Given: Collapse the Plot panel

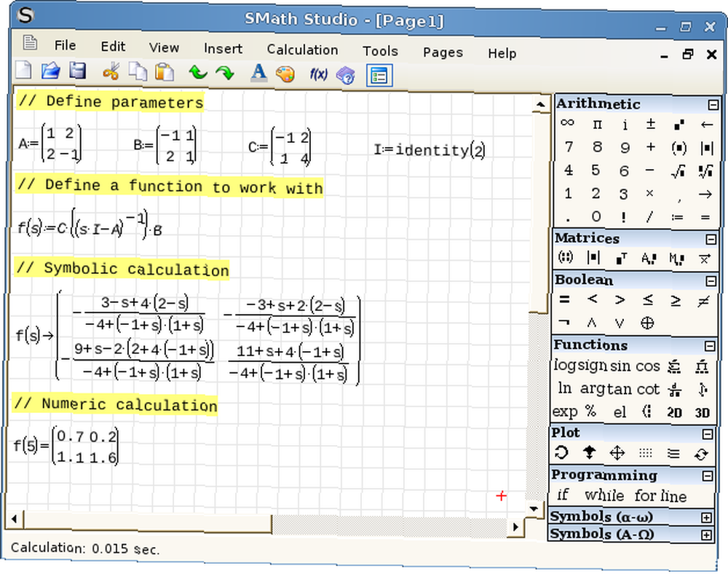Looking at the screenshot, I should 708,434.
